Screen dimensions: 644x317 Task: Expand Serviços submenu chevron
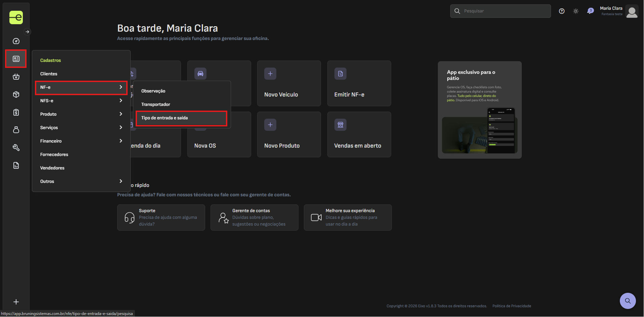pos(121,127)
